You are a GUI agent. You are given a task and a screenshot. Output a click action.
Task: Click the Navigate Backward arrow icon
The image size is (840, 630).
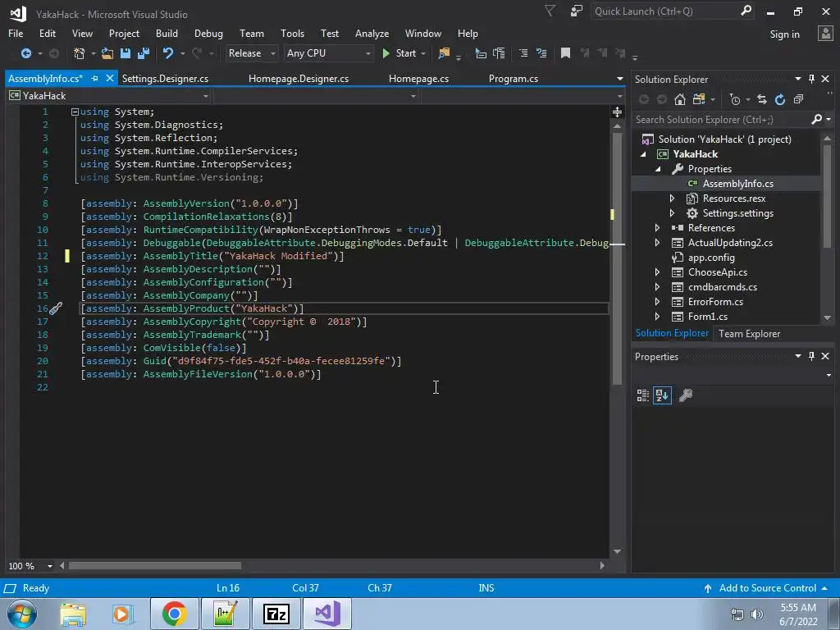25,53
